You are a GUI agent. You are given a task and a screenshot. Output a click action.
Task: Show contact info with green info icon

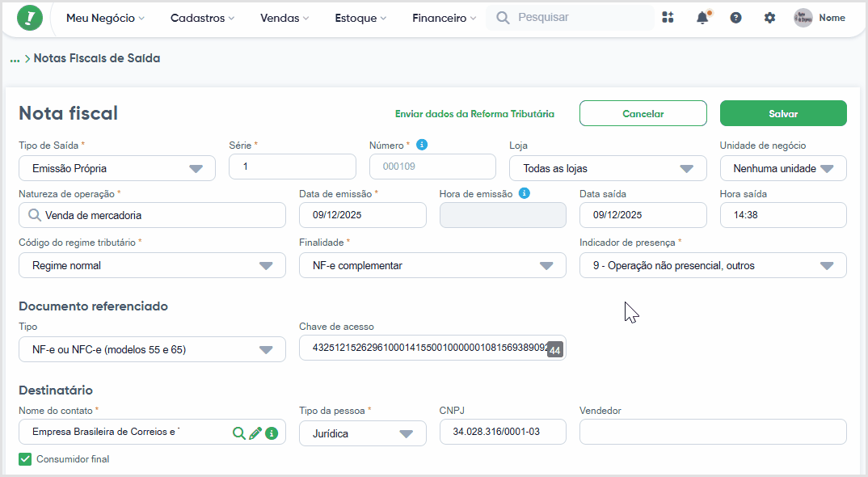pyautogui.click(x=272, y=433)
